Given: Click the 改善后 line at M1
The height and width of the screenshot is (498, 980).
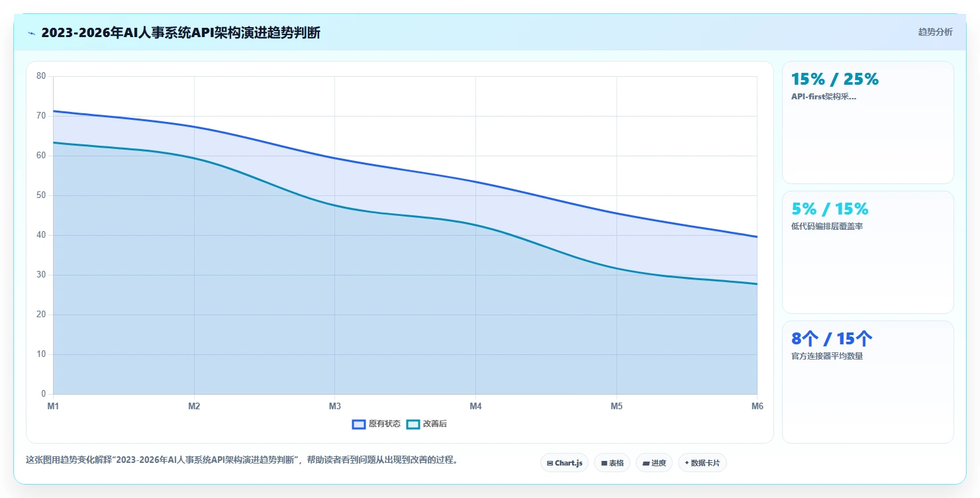Looking at the screenshot, I should [x=54, y=142].
